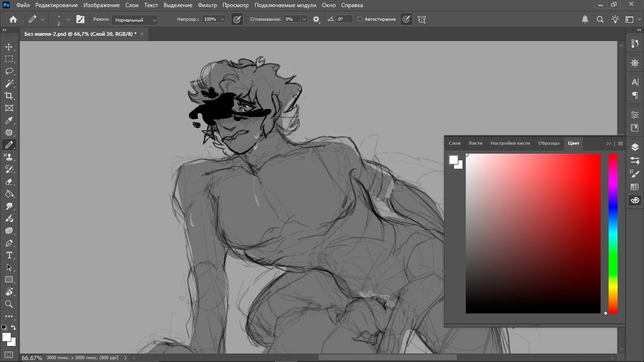Open the opacity 100% slider dropdown
Viewport: 644px width, 362px height.
coord(223,19)
